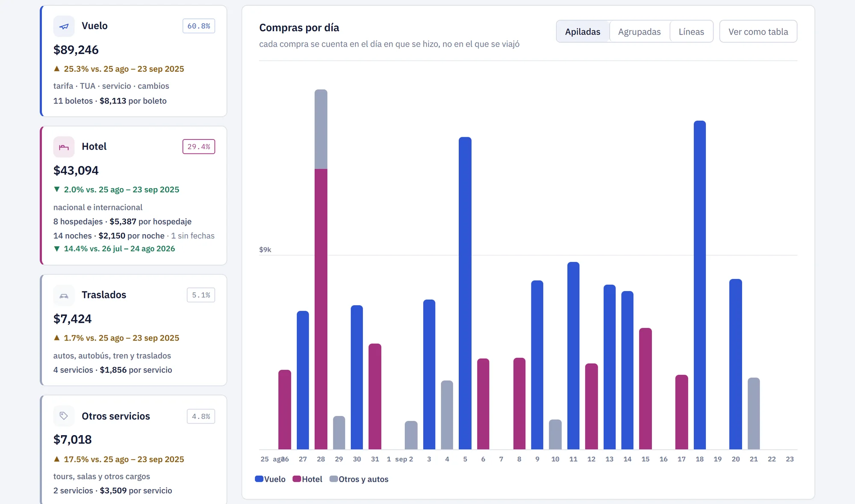Click the Hotel bed icon
The height and width of the screenshot is (504, 855).
pos(64,147)
